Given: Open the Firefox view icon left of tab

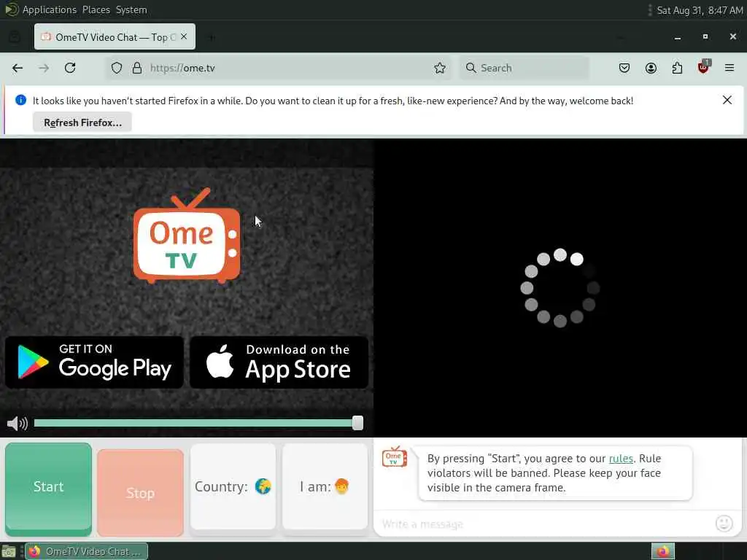Looking at the screenshot, I should coord(15,36).
